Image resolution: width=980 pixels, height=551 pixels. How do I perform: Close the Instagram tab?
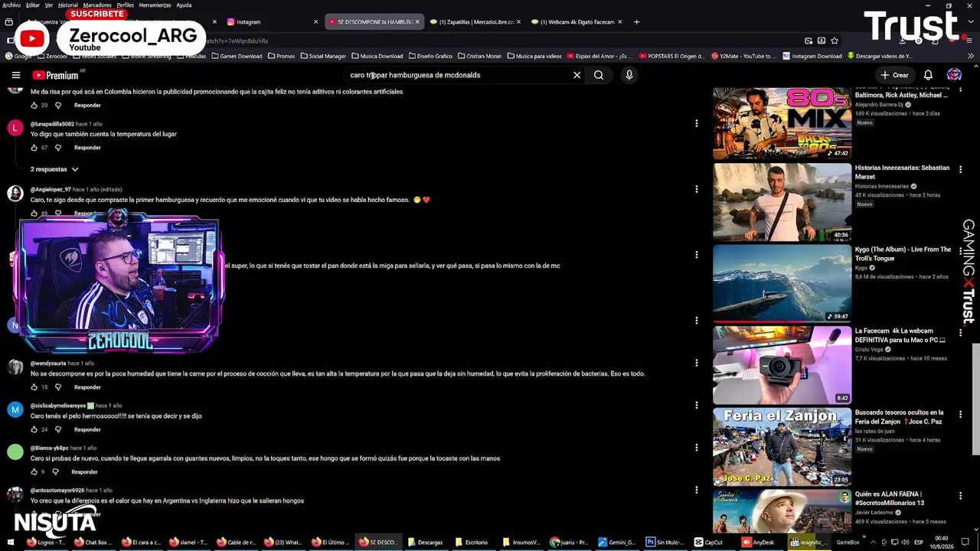[x=315, y=21]
